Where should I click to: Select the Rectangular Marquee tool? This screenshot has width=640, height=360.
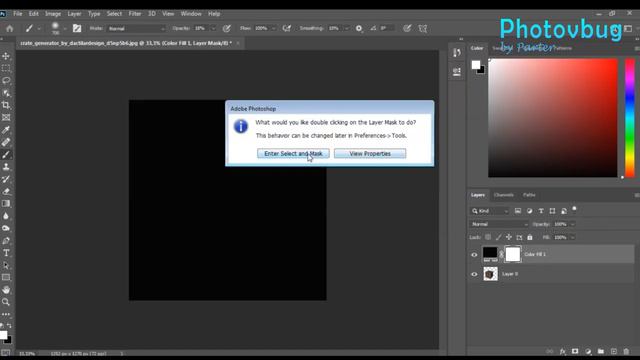tap(6, 68)
